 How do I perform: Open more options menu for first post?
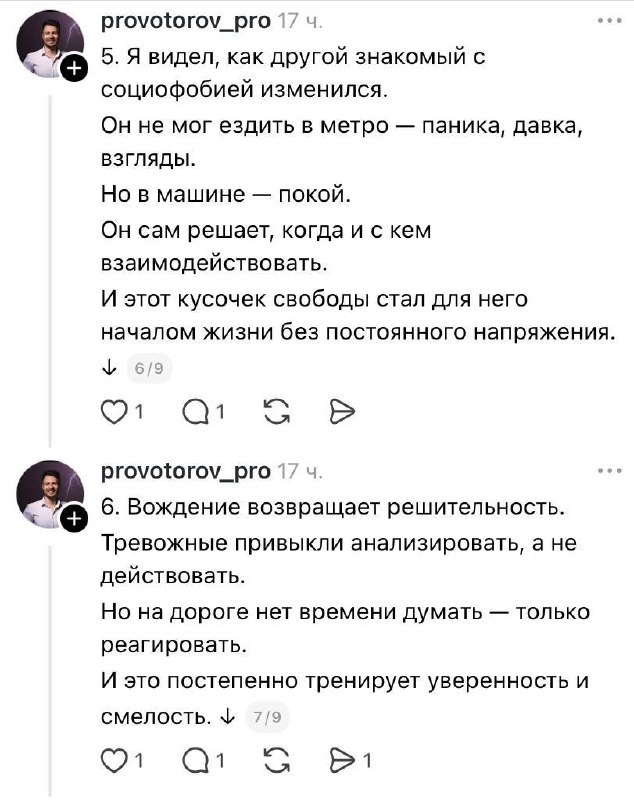coord(607,21)
